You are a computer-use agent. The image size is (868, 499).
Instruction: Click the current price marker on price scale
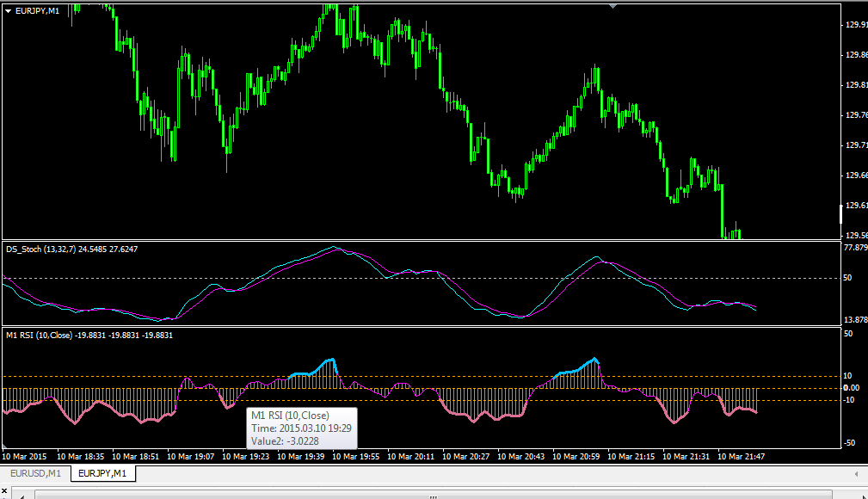point(841,213)
